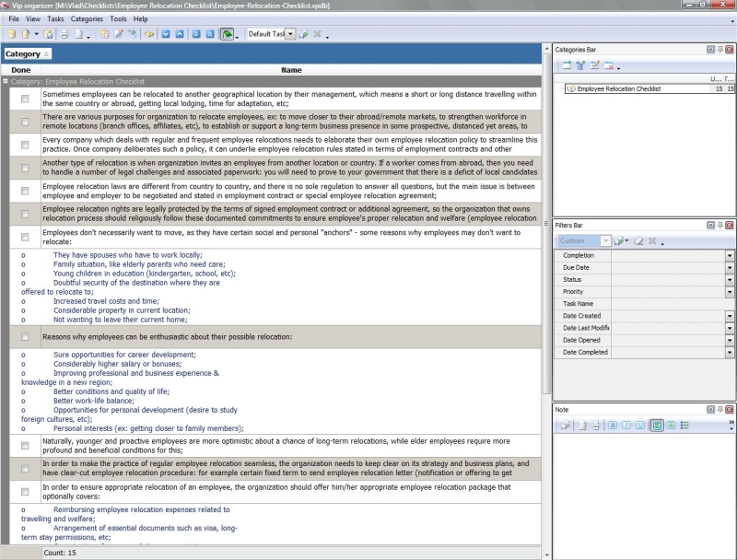Open the Due Date filter dropdown
Viewport: 737px width, 560px height.
(730, 268)
